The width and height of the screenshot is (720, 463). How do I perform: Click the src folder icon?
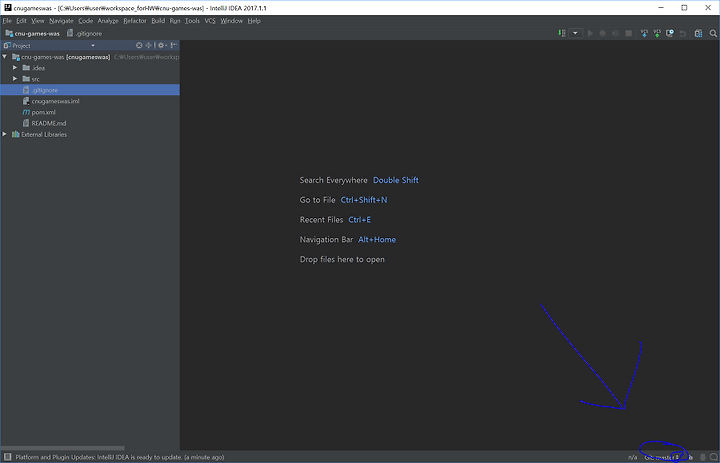tap(26, 79)
